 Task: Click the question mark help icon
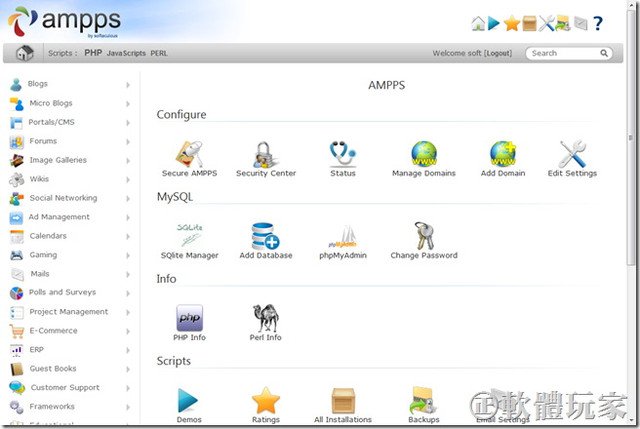click(x=598, y=24)
